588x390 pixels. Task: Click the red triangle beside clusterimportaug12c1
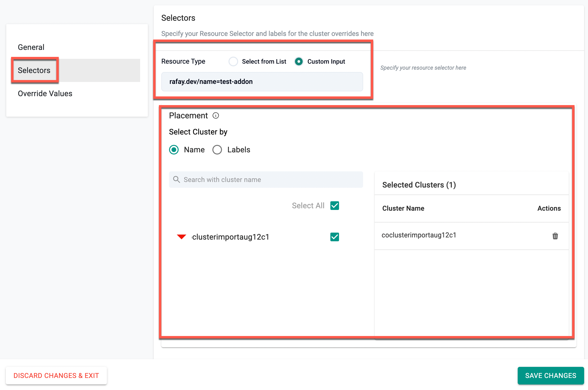point(181,237)
